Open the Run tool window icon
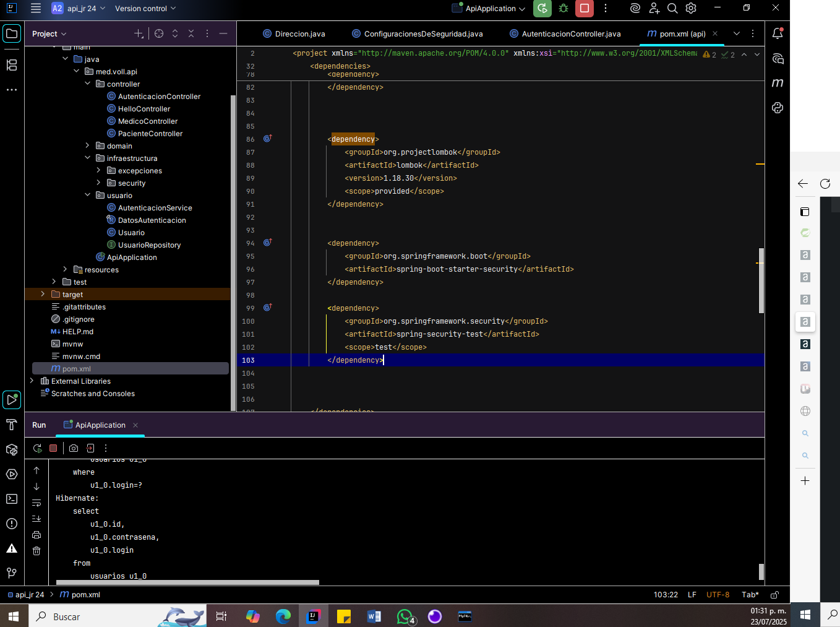 [x=12, y=400]
